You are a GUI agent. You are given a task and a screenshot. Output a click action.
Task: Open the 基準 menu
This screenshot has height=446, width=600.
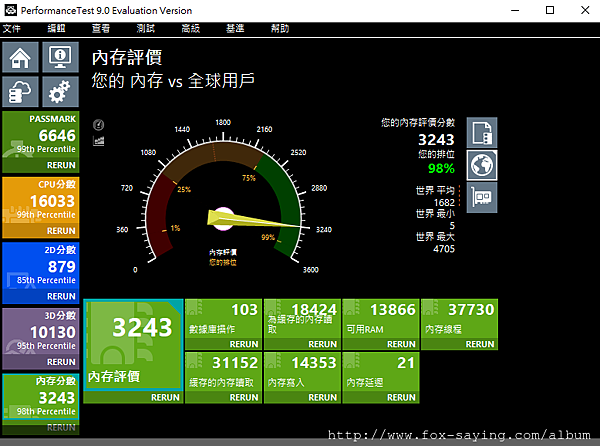point(235,29)
